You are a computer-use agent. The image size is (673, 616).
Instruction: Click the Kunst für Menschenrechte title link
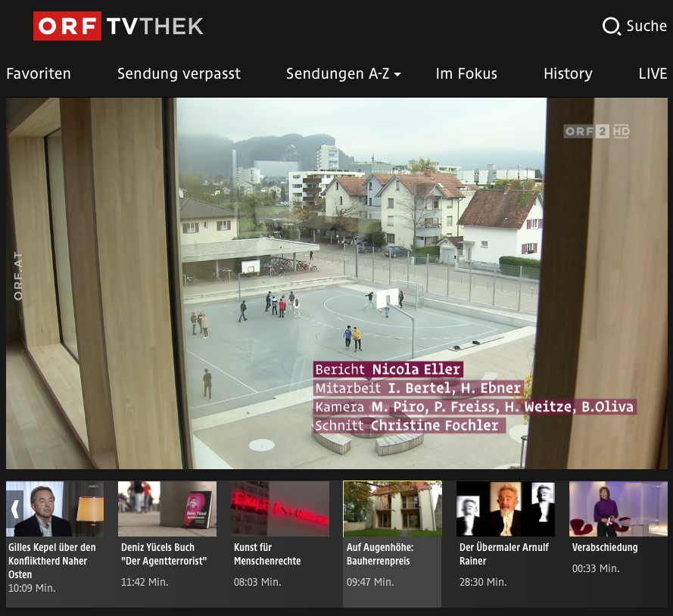pos(267,554)
